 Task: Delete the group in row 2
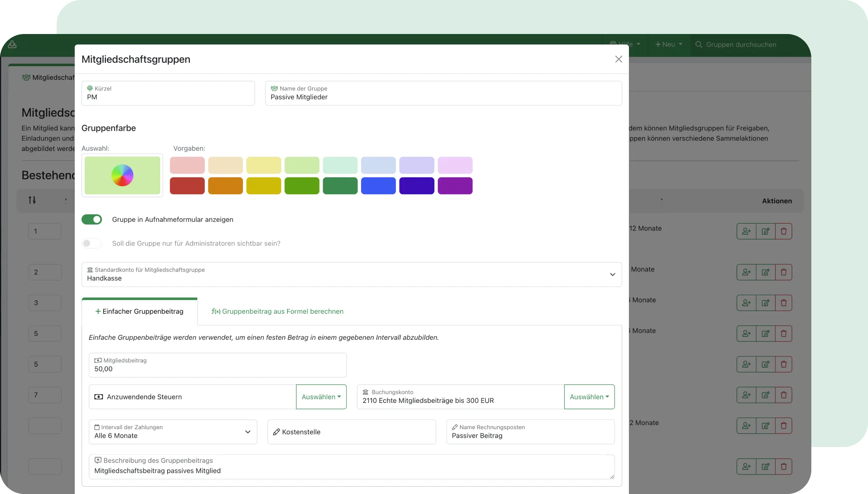pyautogui.click(x=784, y=272)
